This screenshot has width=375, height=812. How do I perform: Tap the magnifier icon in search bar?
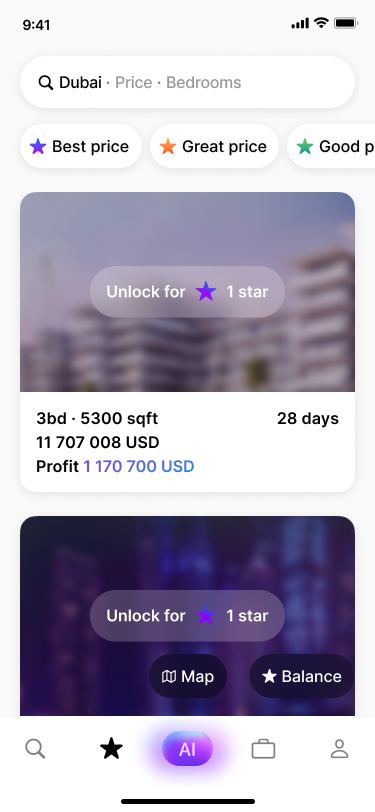(46, 82)
